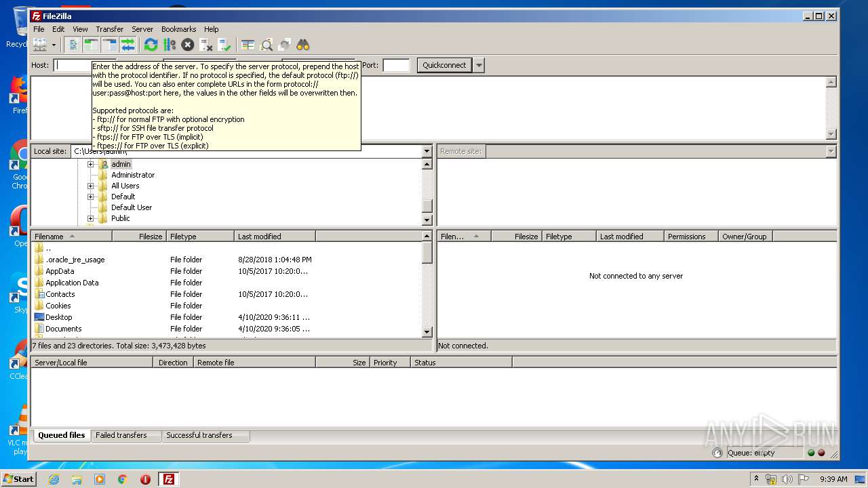Switch to the Queued files tab
The width and height of the screenshot is (868, 488).
[62, 435]
